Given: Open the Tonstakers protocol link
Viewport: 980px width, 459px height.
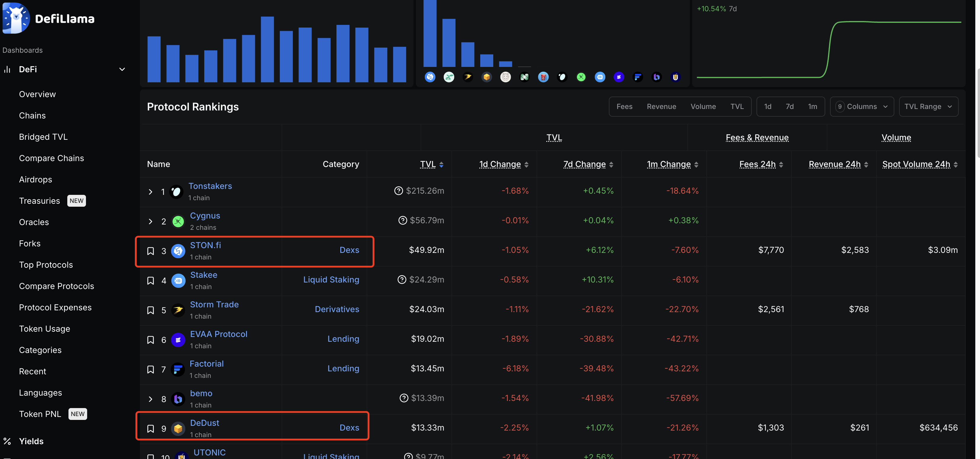Looking at the screenshot, I should coord(210,186).
